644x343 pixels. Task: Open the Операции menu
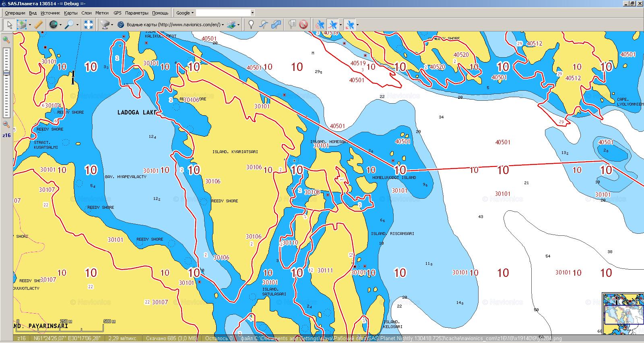[x=15, y=13]
